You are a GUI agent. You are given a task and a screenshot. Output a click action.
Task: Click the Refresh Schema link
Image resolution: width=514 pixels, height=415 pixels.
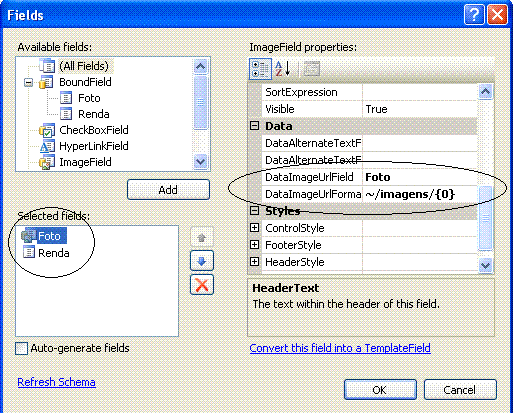pyautogui.click(x=56, y=382)
